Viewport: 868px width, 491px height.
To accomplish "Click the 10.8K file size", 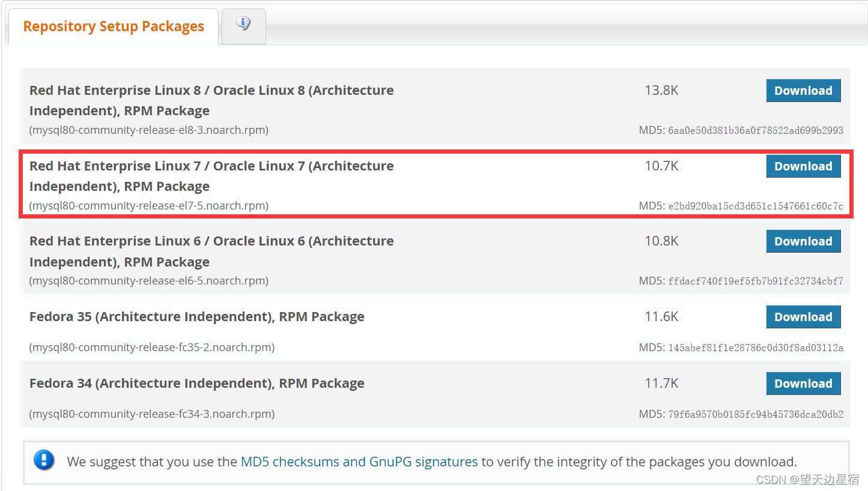I will [x=661, y=241].
